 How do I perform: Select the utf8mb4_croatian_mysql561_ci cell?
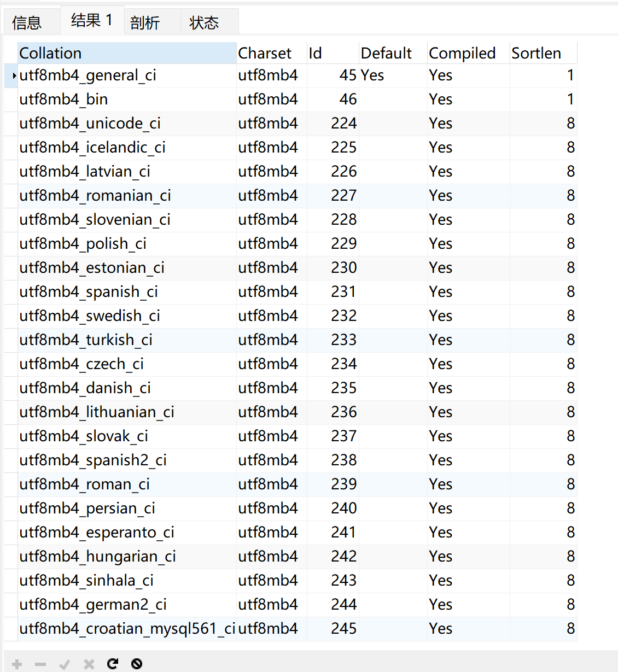pos(127,629)
